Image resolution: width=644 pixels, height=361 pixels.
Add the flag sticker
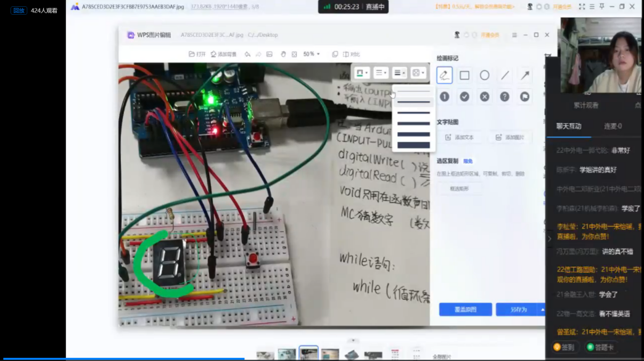[x=525, y=96]
